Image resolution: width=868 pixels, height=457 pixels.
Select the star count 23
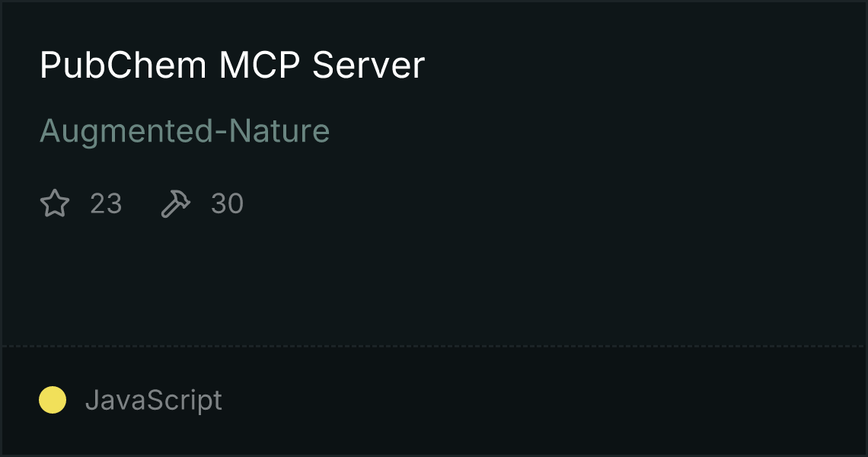[x=106, y=204]
